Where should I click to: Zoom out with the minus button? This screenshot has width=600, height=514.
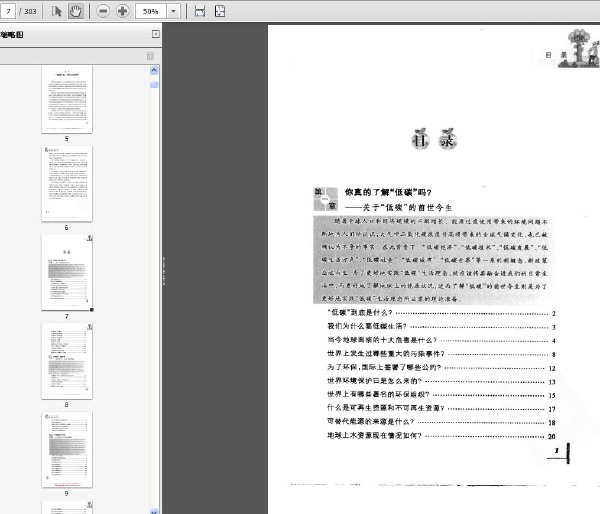coord(103,11)
